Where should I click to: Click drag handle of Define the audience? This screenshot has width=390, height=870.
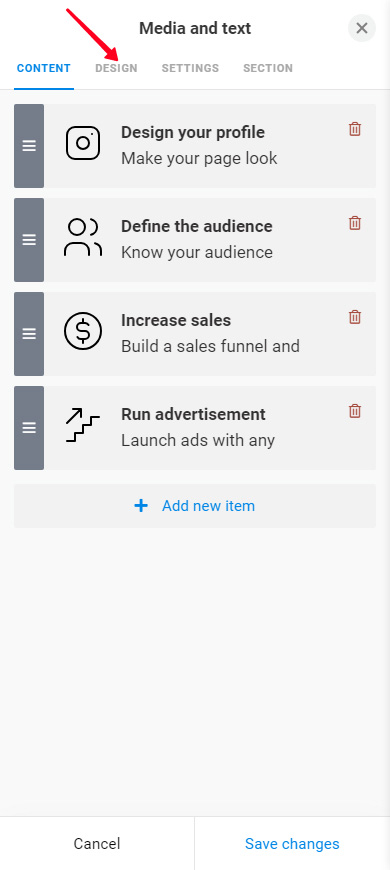29,240
